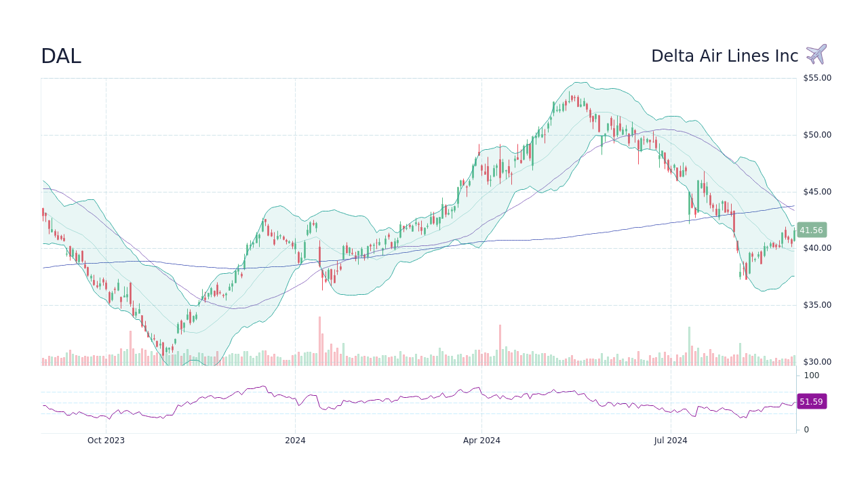The image size is (868, 488).
Task: Click the 2024 date axis label
Action: pyautogui.click(x=295, y=441)
